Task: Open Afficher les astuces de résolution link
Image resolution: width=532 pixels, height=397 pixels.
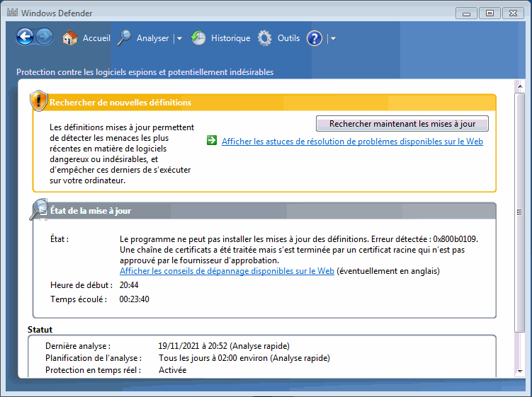Action: click(x=352, y=142)
